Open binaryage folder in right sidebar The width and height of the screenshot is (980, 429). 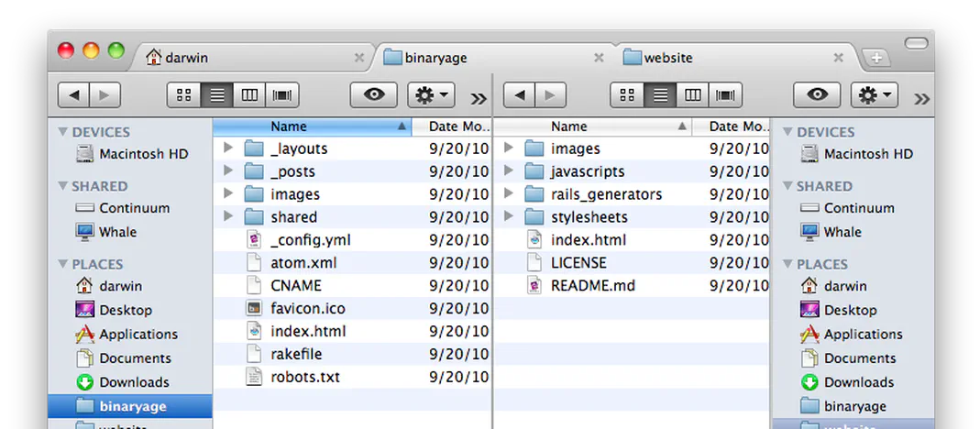(x=853, y=406)
